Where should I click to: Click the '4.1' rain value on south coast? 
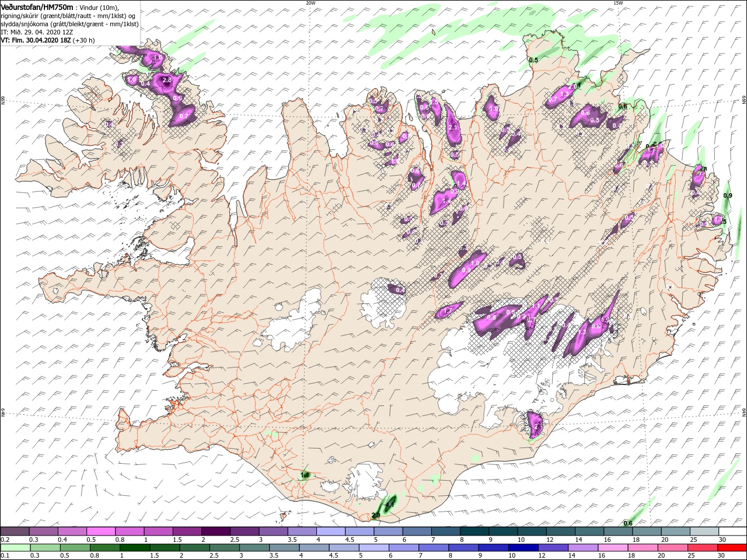[390, 504]
